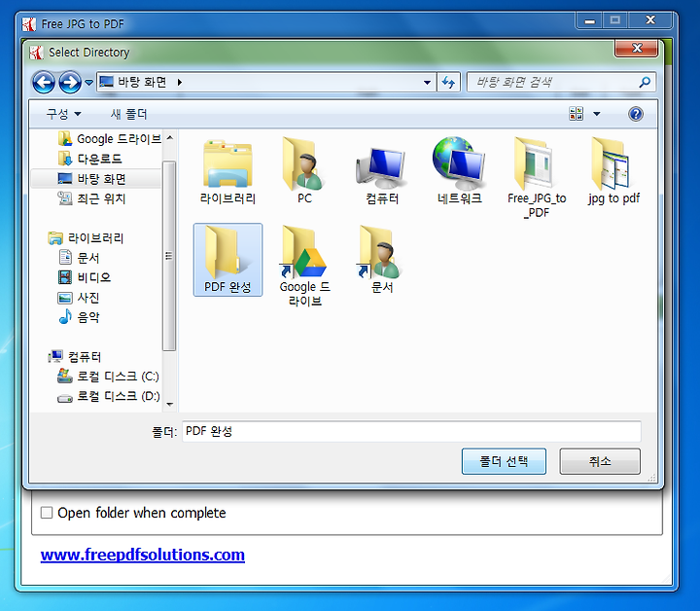
Task: Select the 라이브러리 folder icon in file list
Action: 227,171
